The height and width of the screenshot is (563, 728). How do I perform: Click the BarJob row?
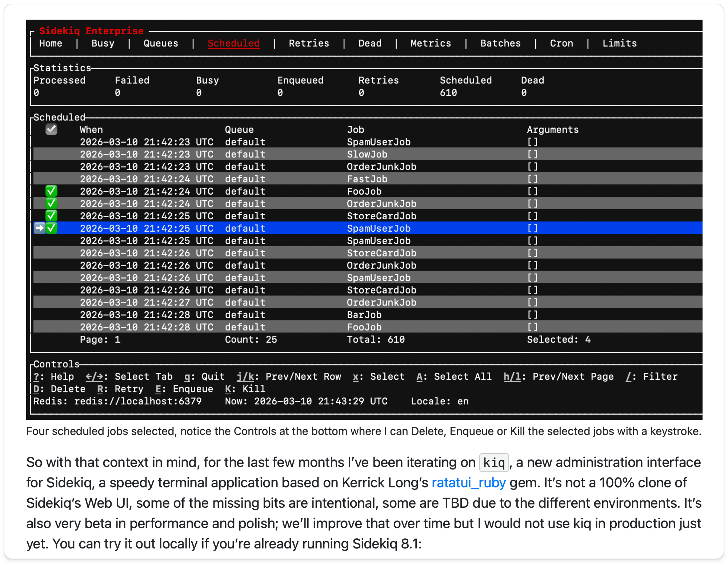364,315
